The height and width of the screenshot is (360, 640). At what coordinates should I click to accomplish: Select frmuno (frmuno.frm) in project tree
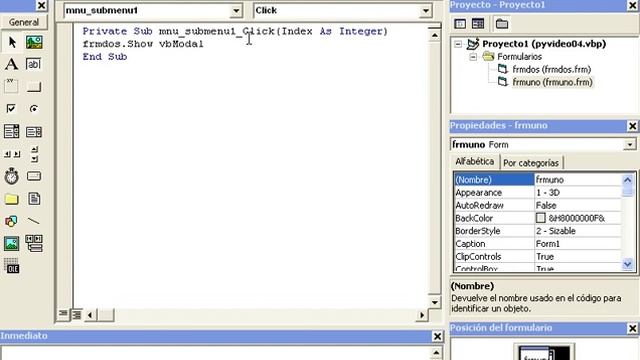(x=552, y=82)
